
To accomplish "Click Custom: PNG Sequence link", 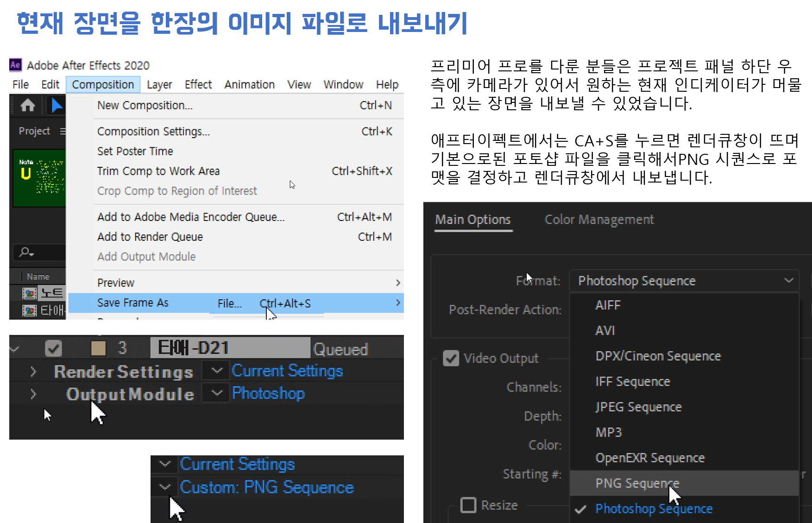I will (267, 487).
